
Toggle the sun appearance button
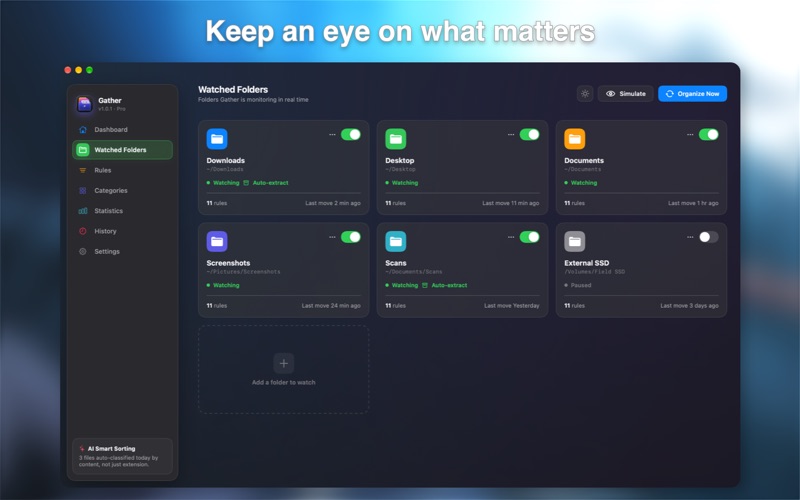(x=585, y=94)
